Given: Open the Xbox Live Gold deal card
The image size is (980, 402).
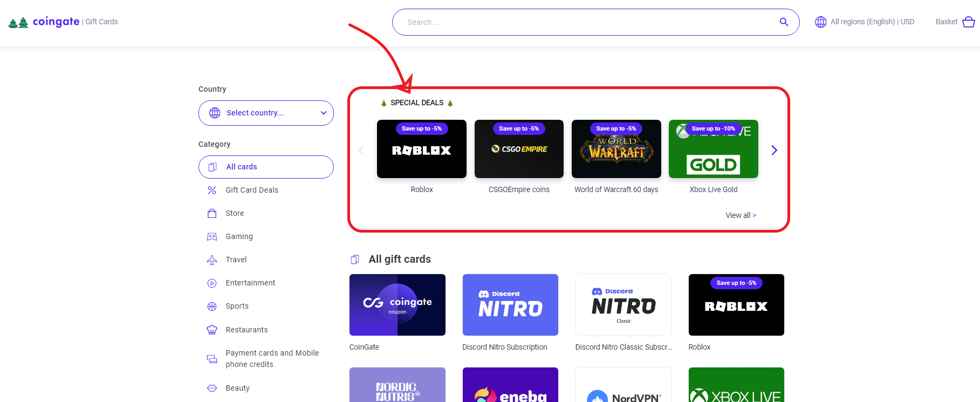Looking at the screenshot, I should [x=714, y=149].
